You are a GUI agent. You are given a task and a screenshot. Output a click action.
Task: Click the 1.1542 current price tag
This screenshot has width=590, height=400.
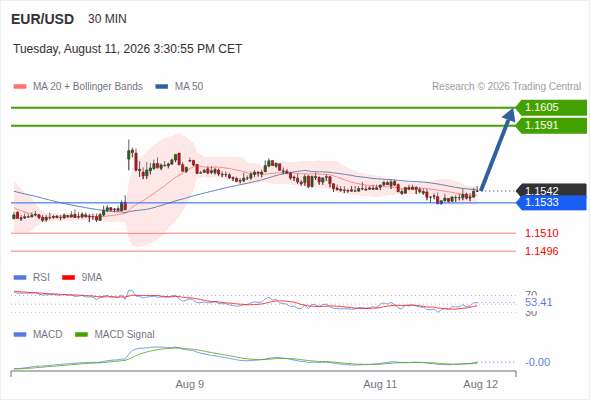click(x=551, y=190)
